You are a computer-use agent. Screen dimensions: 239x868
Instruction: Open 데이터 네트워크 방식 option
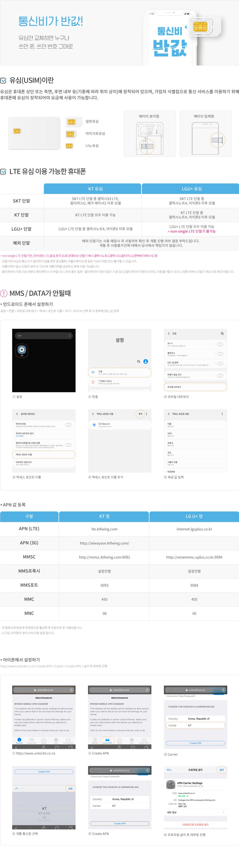(x=44, y=435)
